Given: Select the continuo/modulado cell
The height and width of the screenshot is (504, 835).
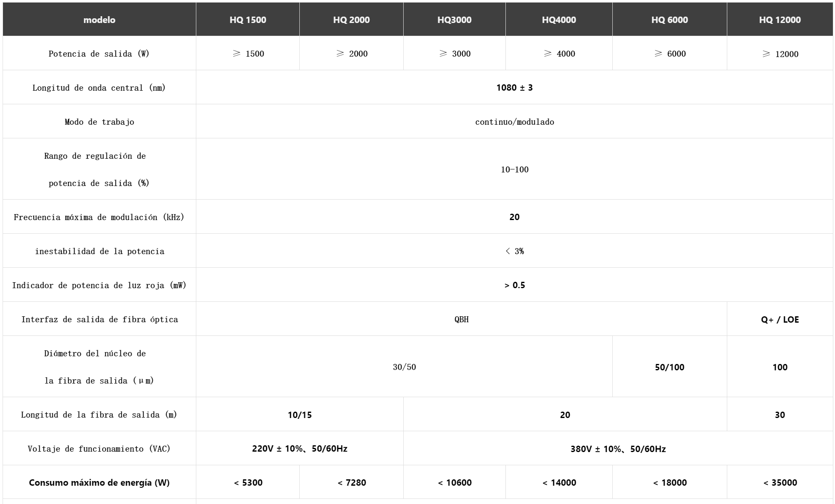Looking at the screenshot, I should pyautogui.click(x=514, y=121).
